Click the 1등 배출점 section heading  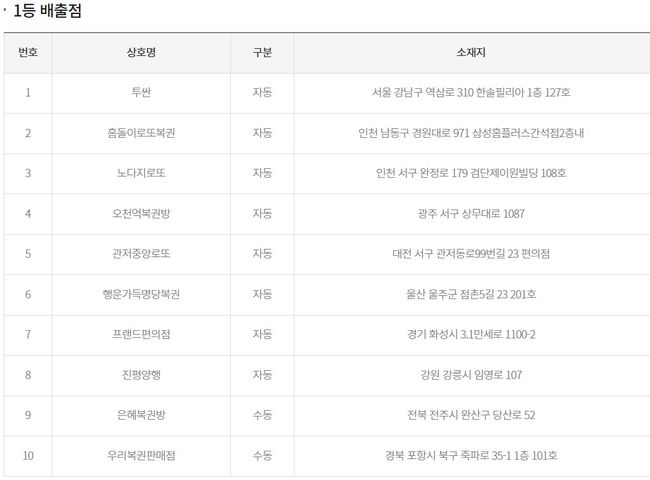(47, 11)
